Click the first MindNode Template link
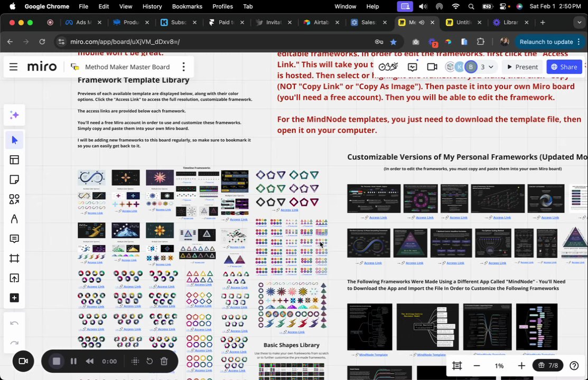The image size is (588, 380). 373,355
